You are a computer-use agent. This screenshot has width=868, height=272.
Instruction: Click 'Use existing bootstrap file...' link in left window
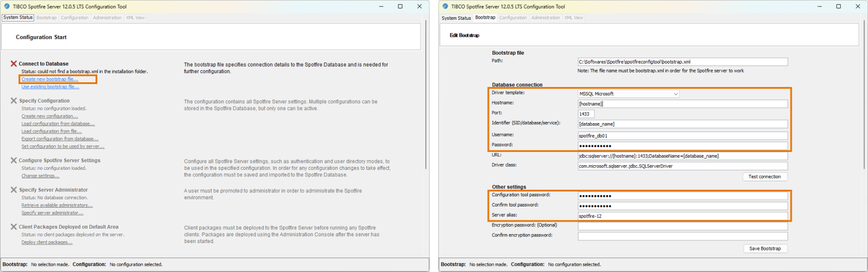(50, 86)
